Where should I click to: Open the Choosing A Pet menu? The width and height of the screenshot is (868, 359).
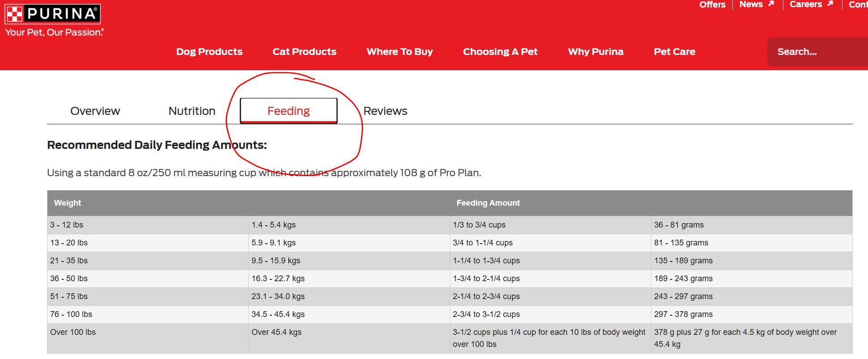click(x=500, y=51)
